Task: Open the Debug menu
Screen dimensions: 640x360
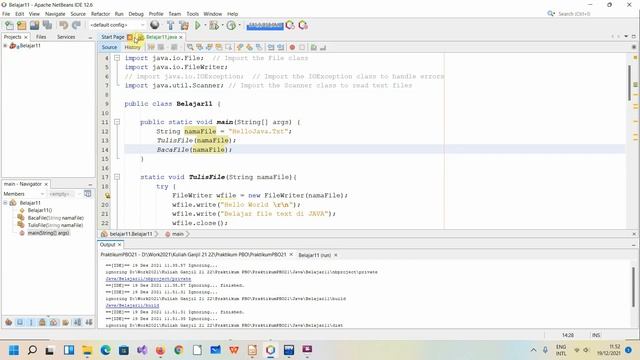Action: click(136, 14)
